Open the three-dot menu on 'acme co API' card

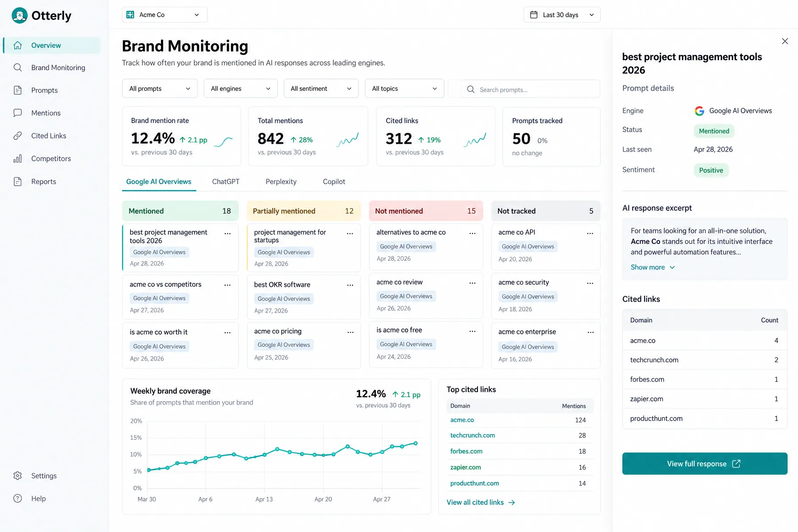click(x=590, y=233)
